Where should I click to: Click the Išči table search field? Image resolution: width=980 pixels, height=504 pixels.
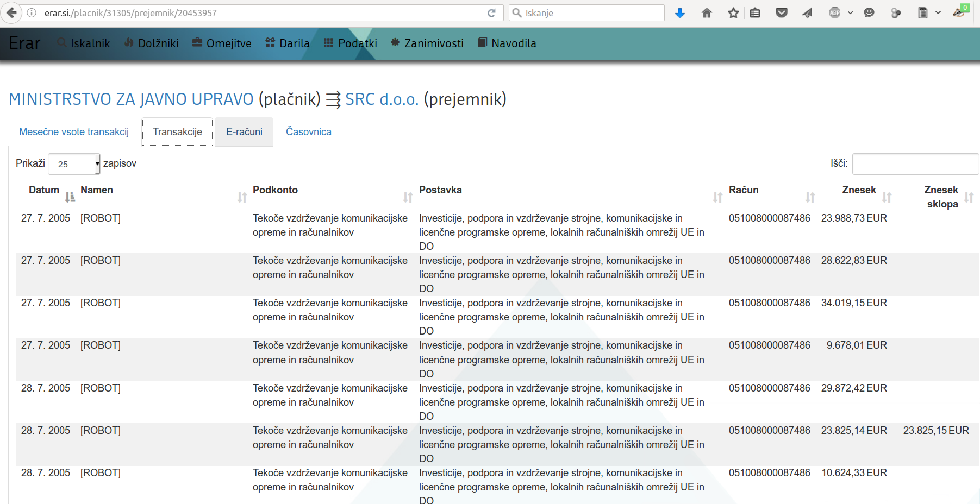click(x=915, y=164)
